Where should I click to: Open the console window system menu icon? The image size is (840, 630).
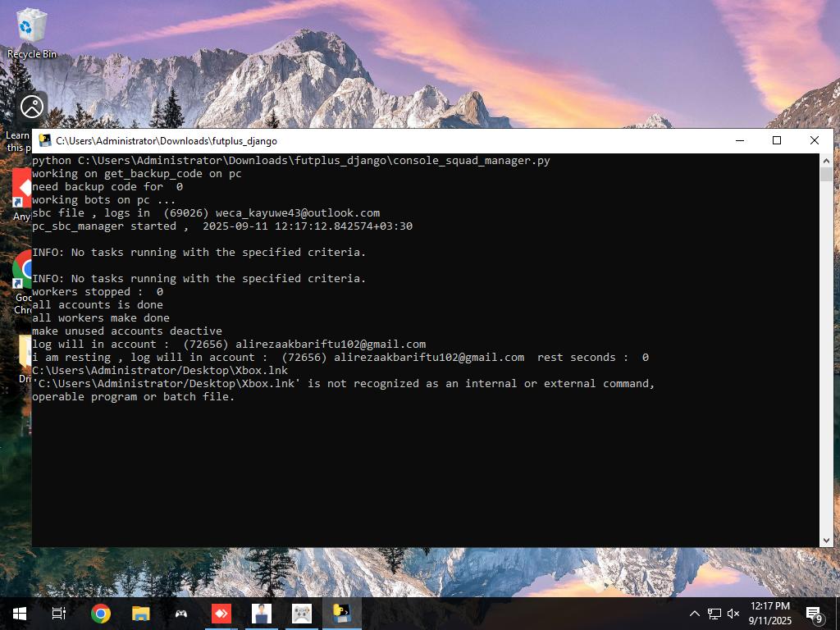[x=45, y=141]
